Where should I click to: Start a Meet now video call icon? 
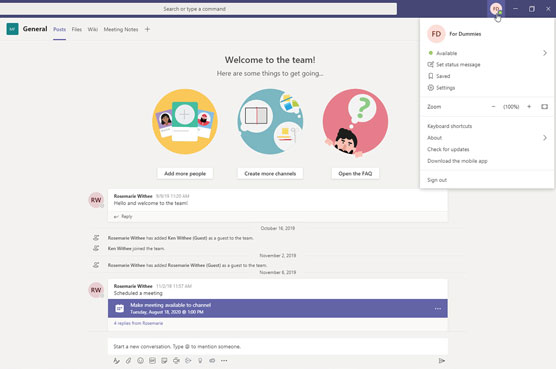[176, 360]
